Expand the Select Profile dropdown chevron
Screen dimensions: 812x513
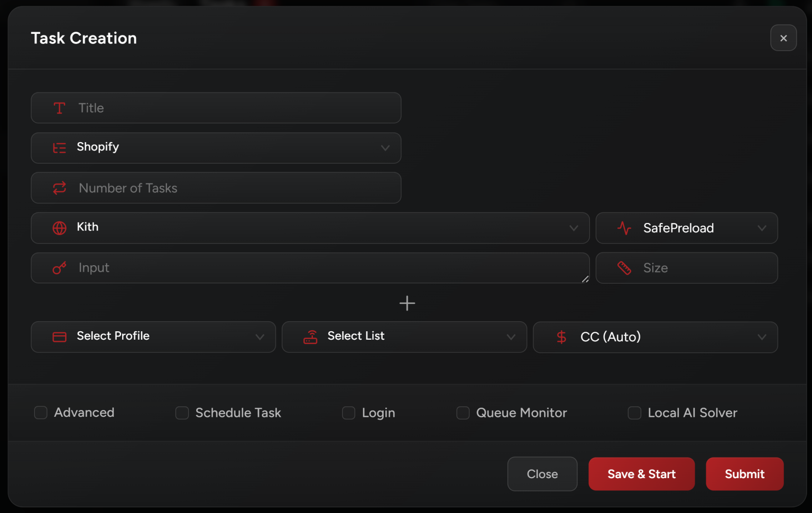(260, 337)
